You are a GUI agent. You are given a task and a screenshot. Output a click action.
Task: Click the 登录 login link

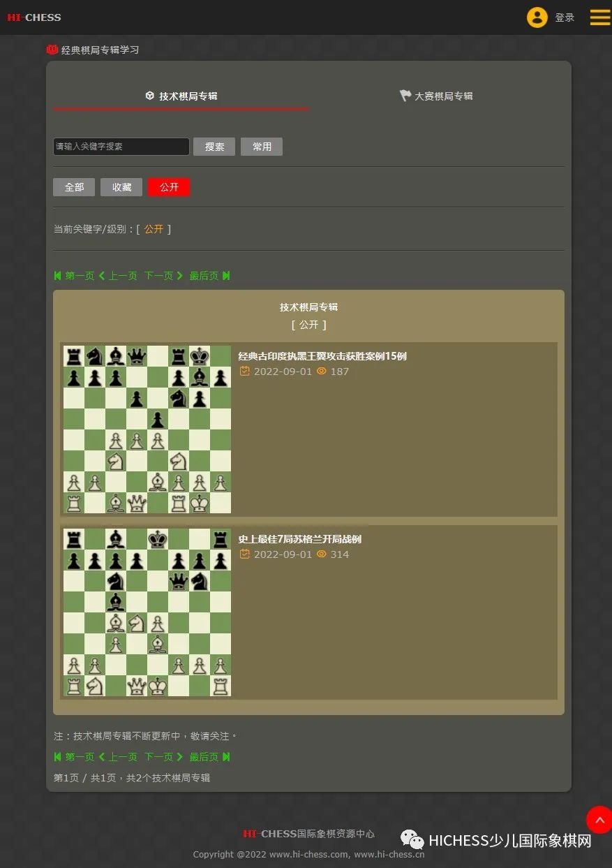tap(565, 17)
